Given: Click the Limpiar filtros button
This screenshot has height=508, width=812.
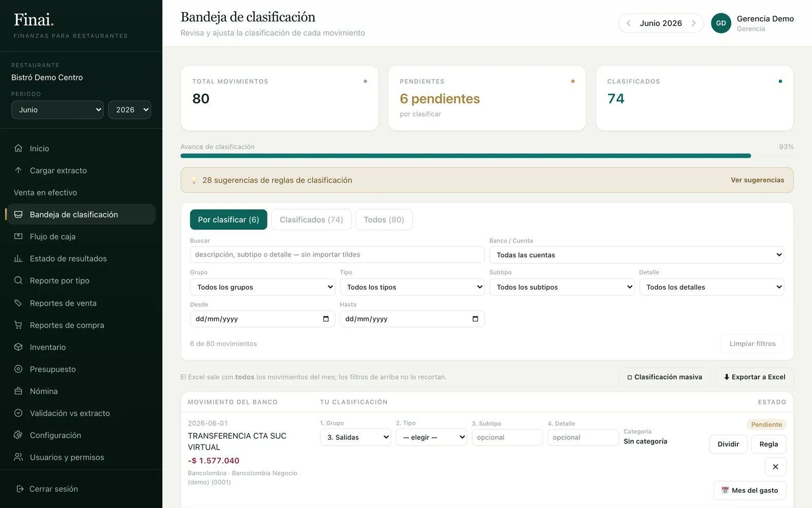Looking at the screenshot, I should 753,344.
